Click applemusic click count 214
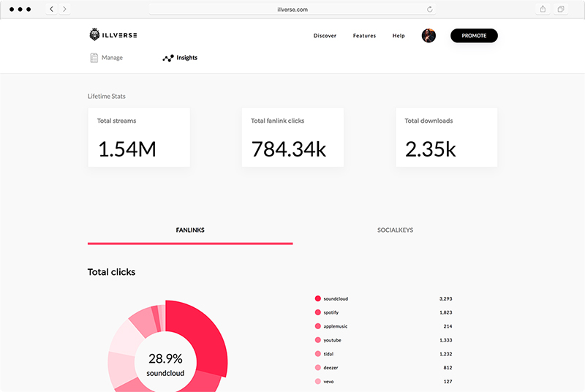This screenshot has width=585, height=392. (448, 326)
